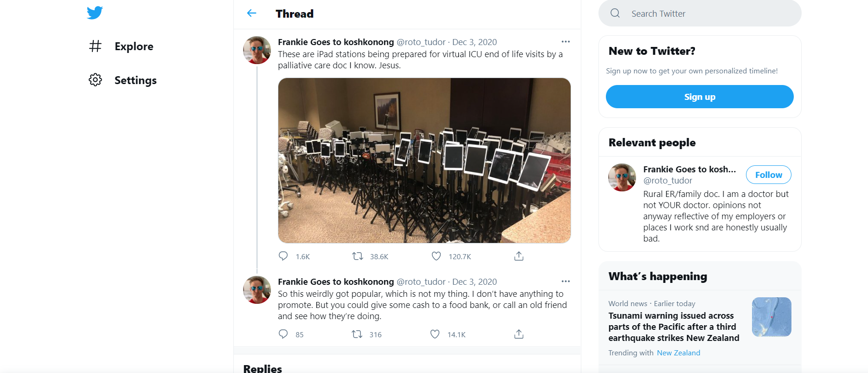Share the food bank follow-up tweet
This screenshot has width=868, height=373.
point(519,334)
